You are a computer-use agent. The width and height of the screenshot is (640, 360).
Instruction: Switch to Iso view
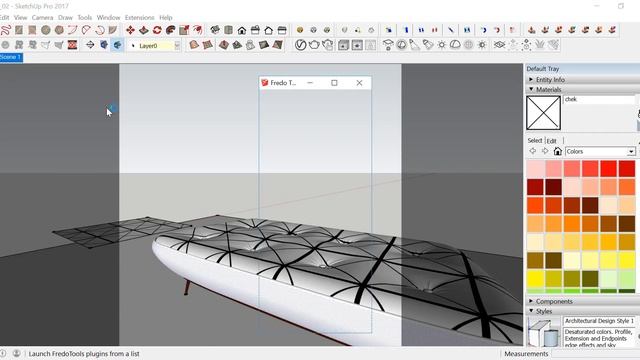215,30
